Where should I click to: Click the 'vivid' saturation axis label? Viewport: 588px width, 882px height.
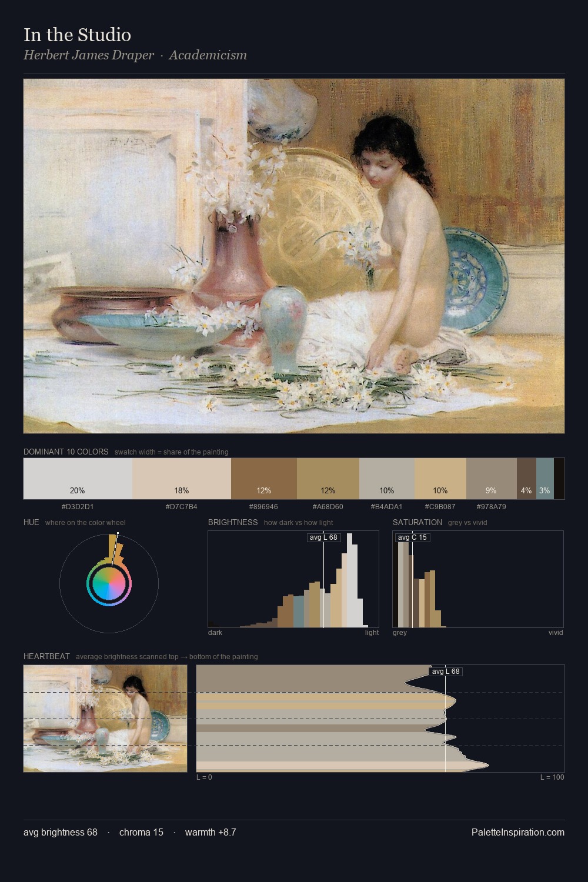click(x=556, y=633)
